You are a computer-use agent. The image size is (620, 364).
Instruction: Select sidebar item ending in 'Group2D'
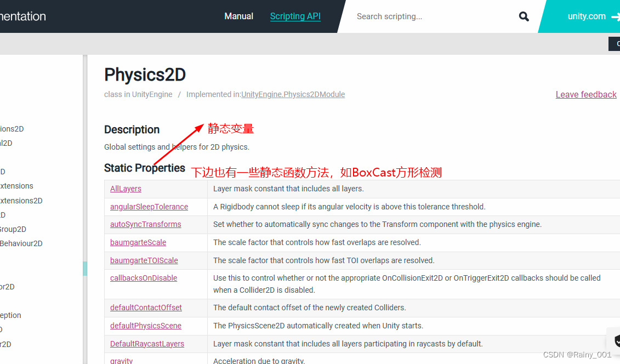pos(13,229)
